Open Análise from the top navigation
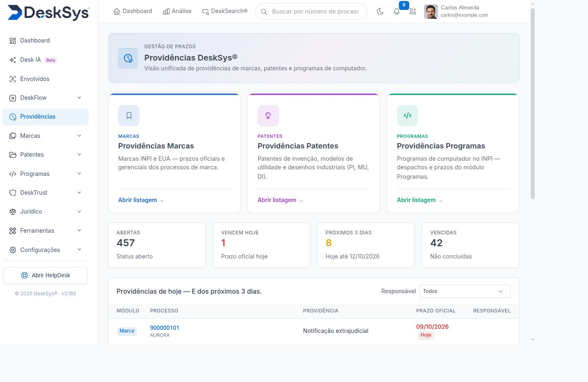 177,11
